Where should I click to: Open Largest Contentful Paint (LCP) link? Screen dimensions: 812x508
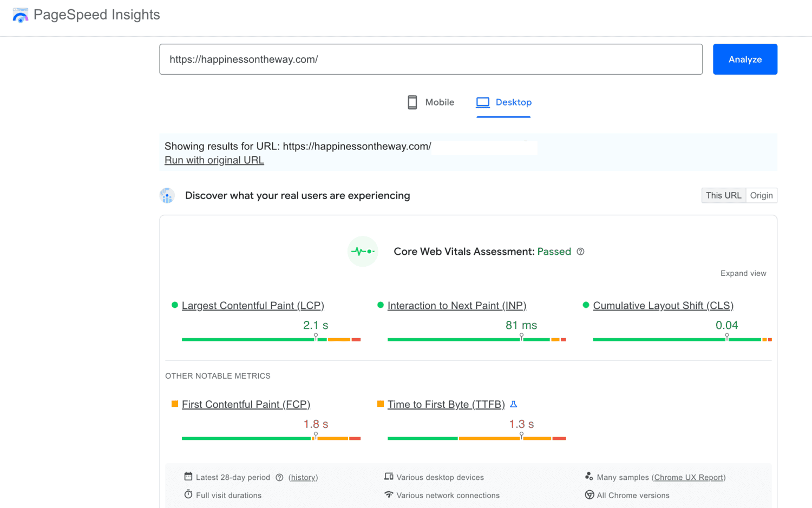253,306
